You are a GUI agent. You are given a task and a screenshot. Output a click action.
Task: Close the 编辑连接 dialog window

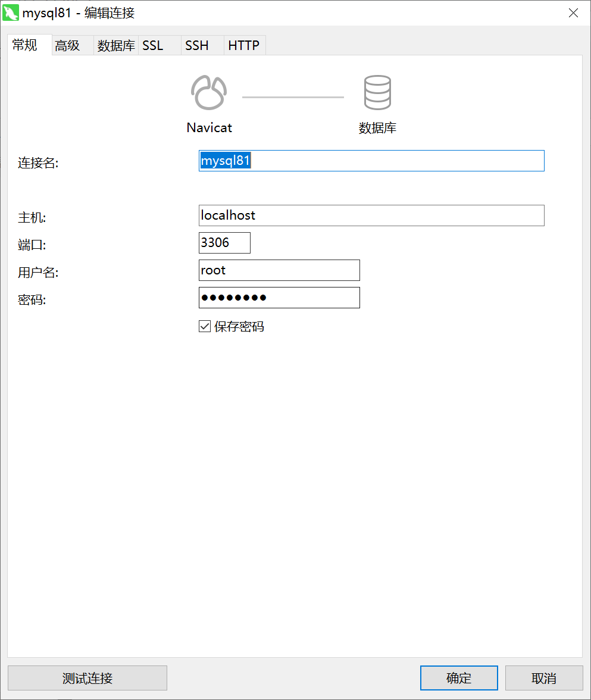point(574,13)
